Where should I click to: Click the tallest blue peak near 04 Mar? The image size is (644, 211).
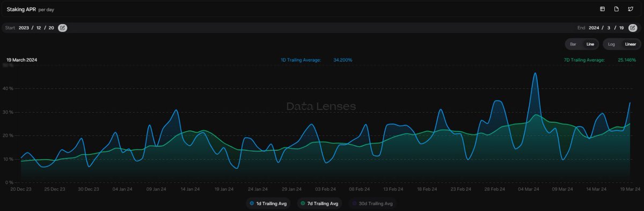pyautogui.click(x=535, y=74)
